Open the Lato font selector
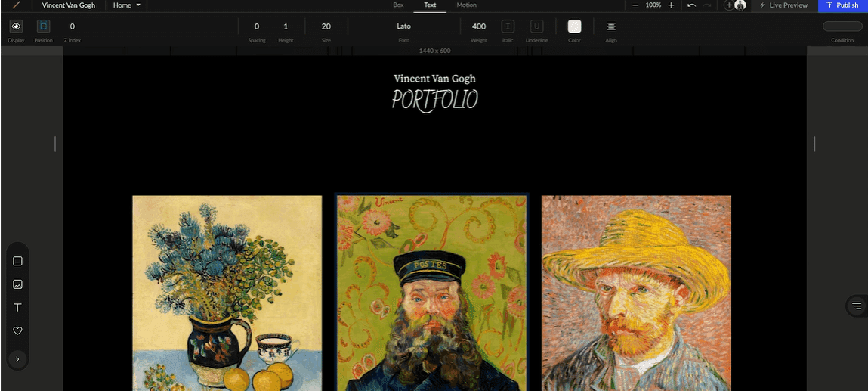The height and width of the screenshot is (391, 868). [x=403, y=26]
